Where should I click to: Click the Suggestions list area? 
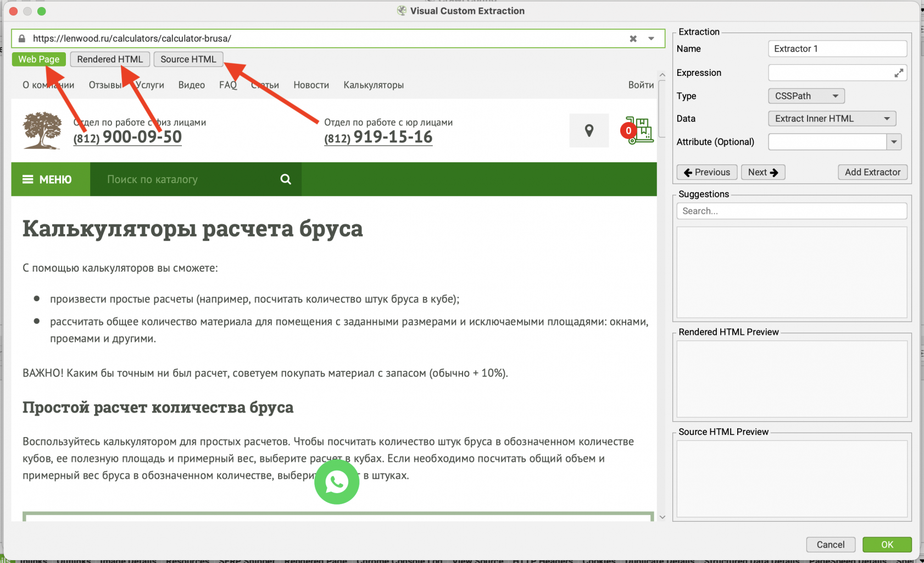[792, 272]
